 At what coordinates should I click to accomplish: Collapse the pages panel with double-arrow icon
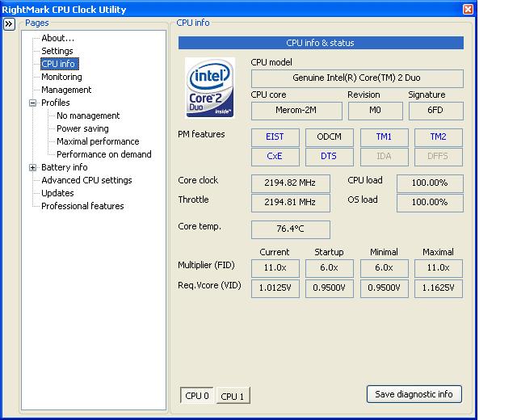coord(9,24)
